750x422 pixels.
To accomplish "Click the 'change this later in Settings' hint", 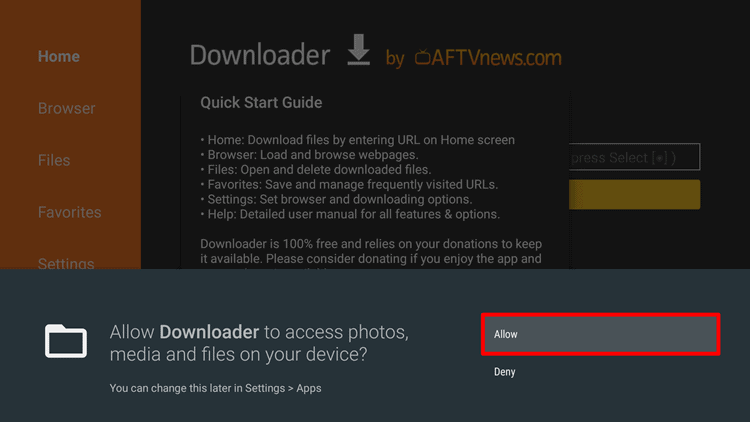I will point(215,388).
